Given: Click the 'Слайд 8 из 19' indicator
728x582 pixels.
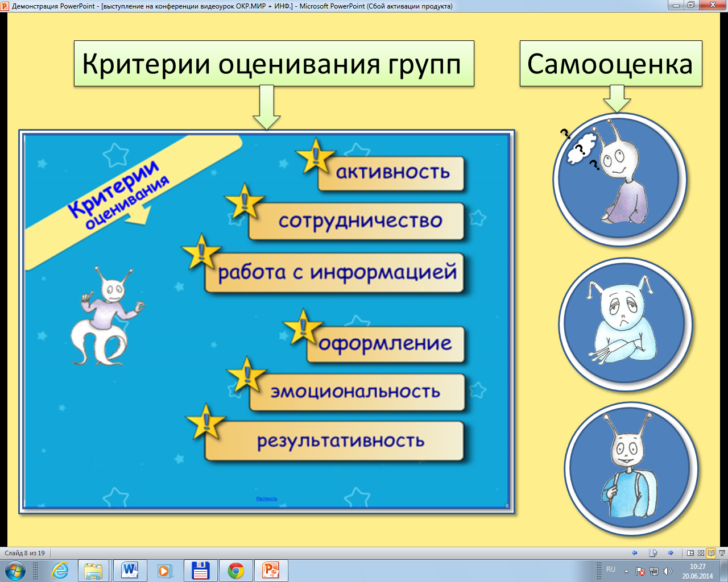Looking at the screenshot, I should 25,553.
